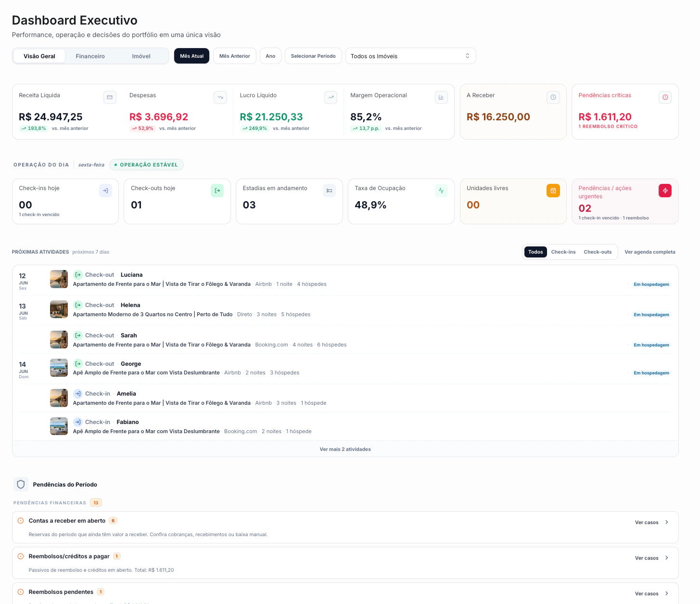700x604 pixels.
Task: Click the warning circle icon for Reembolsos/créditos a pagar
Action: [x=21, y=556]
